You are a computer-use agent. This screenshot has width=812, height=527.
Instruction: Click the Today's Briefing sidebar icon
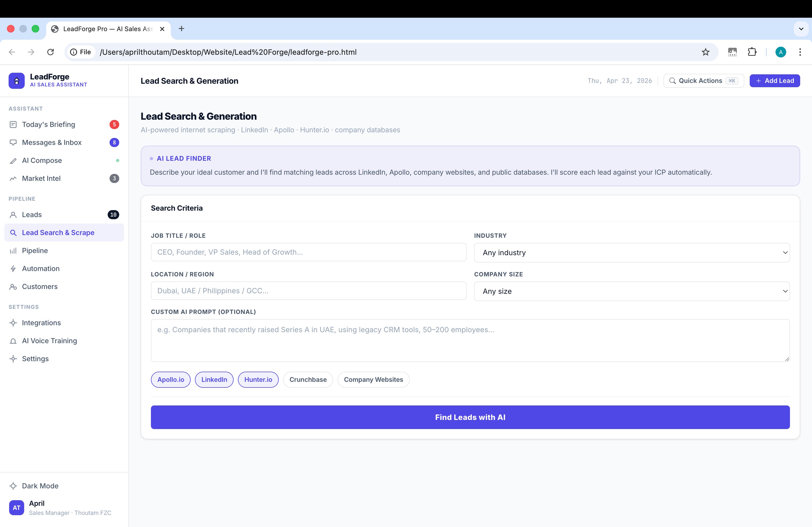click(13, 125)
